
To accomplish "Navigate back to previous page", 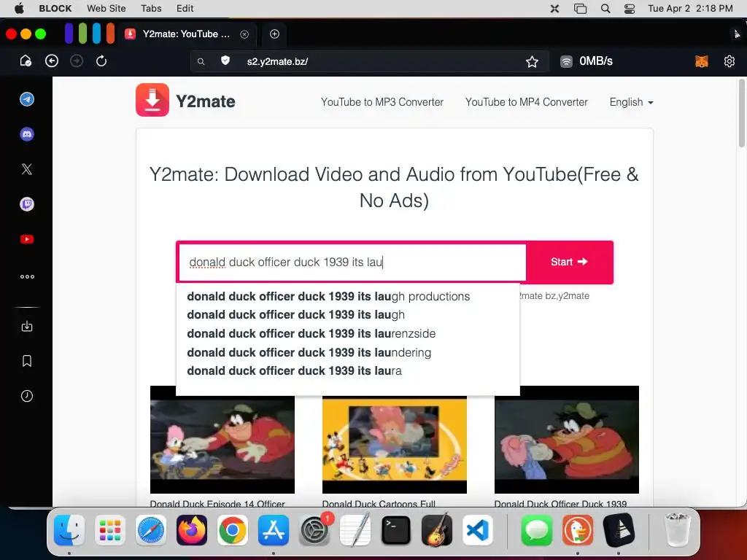I will coord(52,61).
